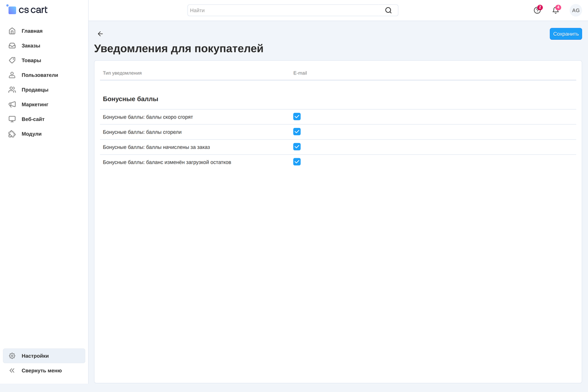Viewport: 588px width, 392px height.
Task: Click the text 'Бонусные баллы: баллы скоро сгорят'
Action: pyautogui.click(x=148, y=117)
